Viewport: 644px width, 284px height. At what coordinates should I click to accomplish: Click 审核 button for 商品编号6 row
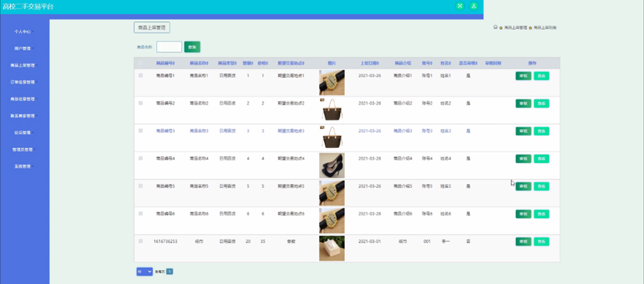click(523, 214)
